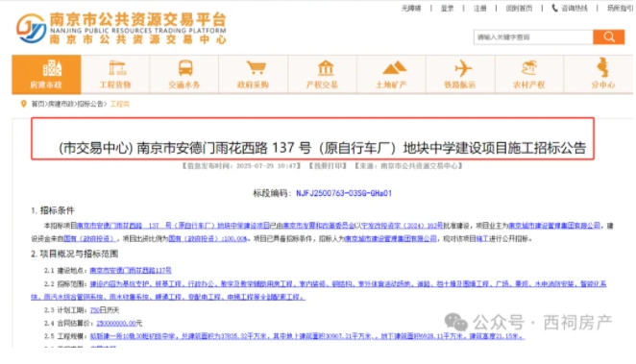Viewport: 636px width, 364px height.
Task: Click the 750 planned duration value
Action: (94, 310)
